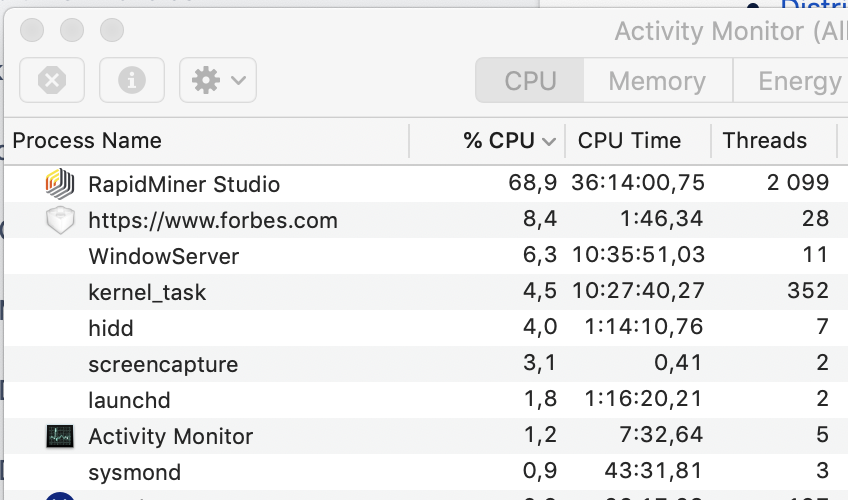The image size is (848, 500).
Task: Click the stop process X icon
Action: point(52,80)
